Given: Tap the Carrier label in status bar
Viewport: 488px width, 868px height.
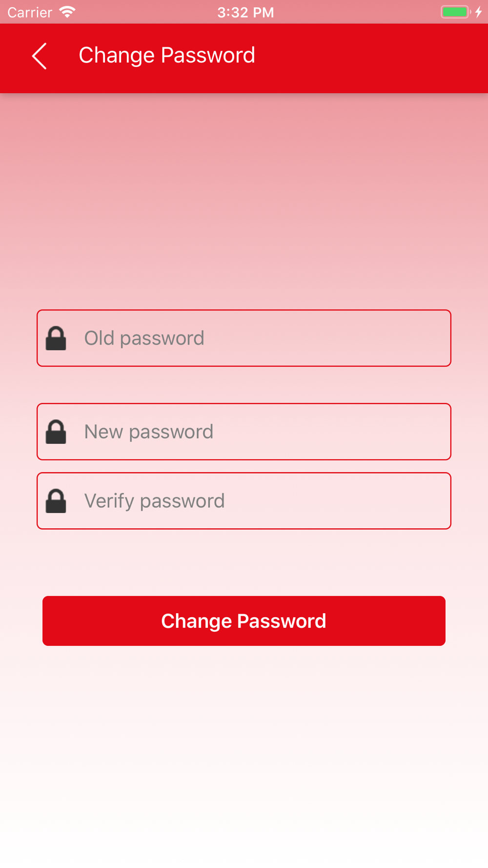Looking at the screenshot, I should [30, 12].
